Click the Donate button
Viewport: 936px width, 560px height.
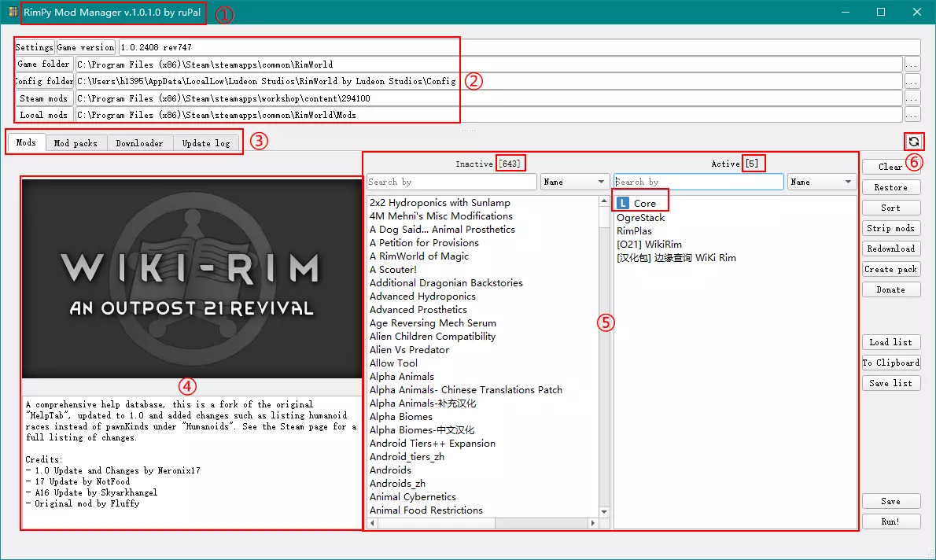click(890, 289)
